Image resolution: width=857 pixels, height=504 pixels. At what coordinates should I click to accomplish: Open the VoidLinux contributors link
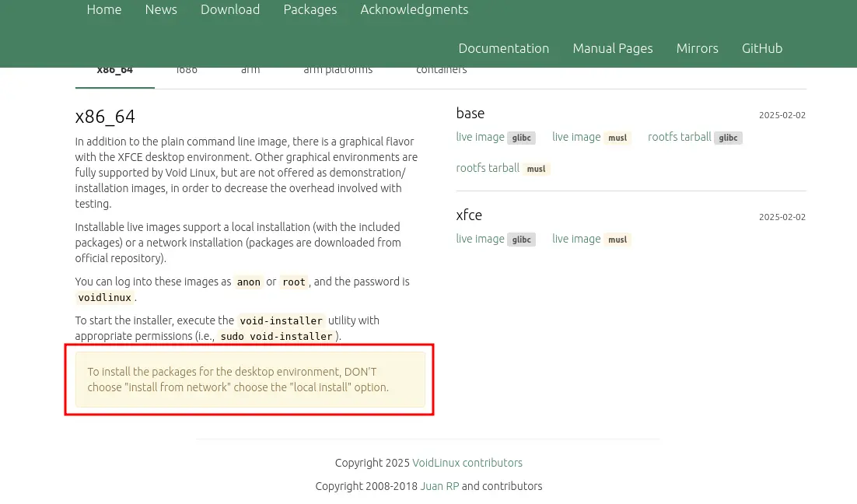click(x=467, y=463)
